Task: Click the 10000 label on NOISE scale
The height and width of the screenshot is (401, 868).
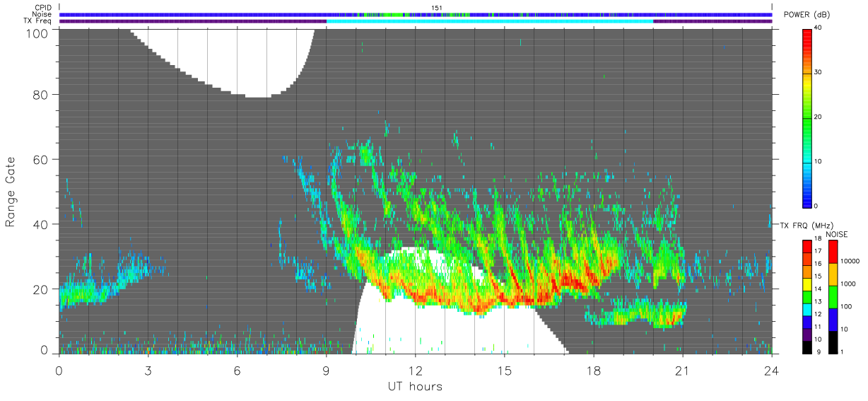Action: pyautogui.click(x=850, y=261)
